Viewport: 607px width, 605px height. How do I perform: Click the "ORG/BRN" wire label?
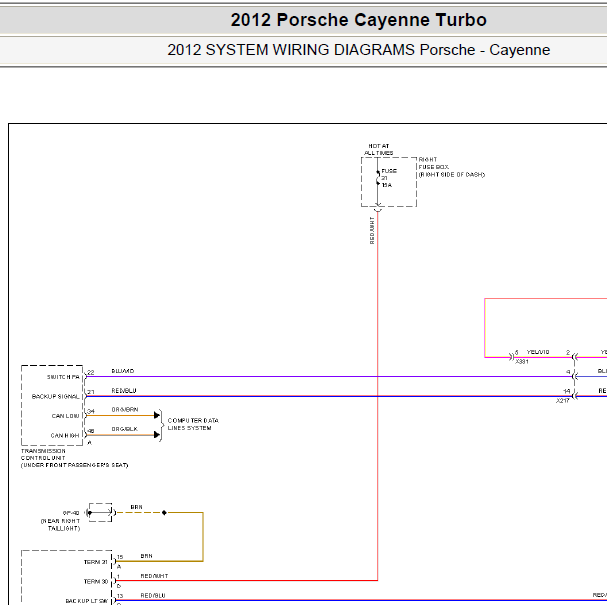click(125, 409)
